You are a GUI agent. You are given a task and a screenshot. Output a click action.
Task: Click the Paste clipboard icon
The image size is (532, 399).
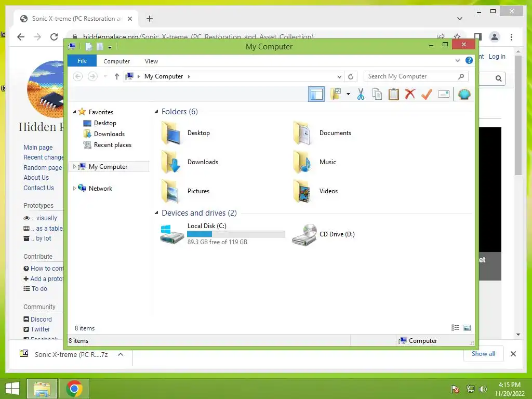coord(394,94)
